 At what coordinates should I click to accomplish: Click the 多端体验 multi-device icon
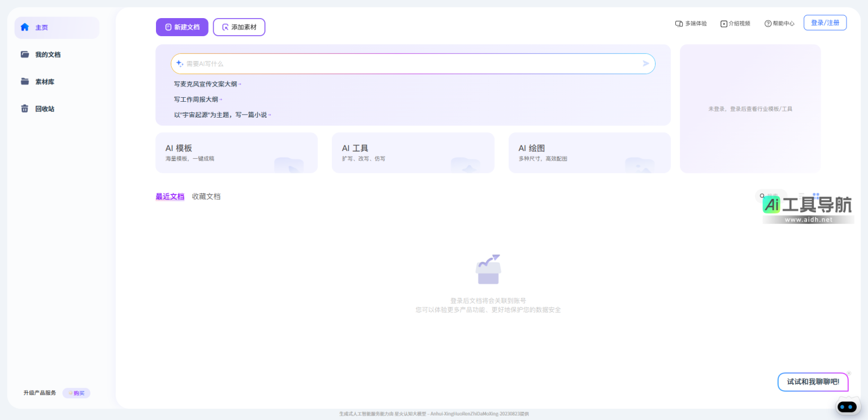click(x=678, y=23)
